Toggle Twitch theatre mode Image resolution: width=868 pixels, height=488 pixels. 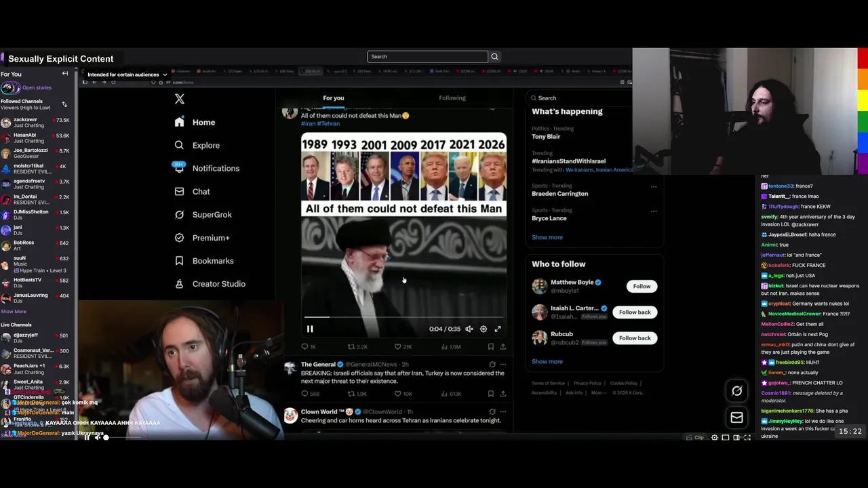(x=736, y=438)
